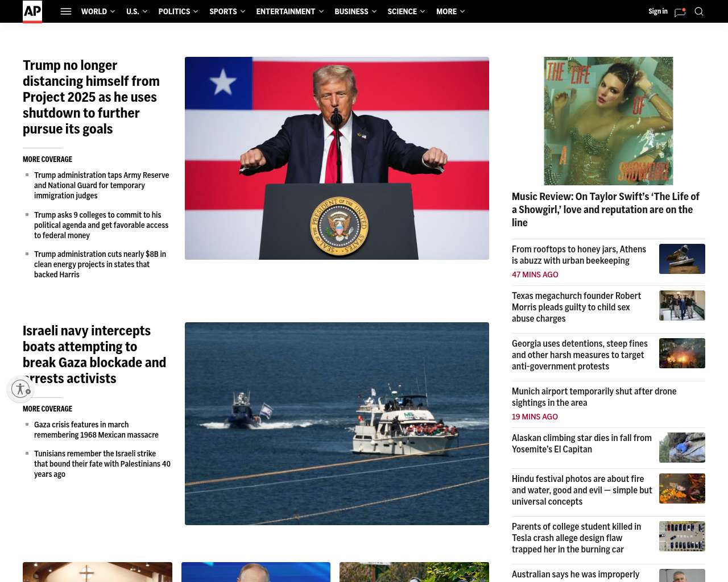
Task: Open the Trump Project 2025 headline
Action: click(91, 97)
